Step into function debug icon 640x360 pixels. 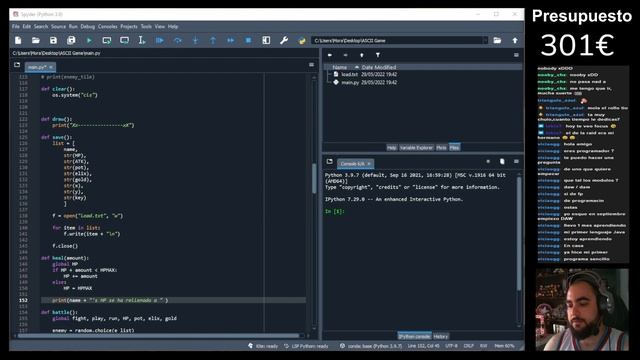[x=195, y=40]
